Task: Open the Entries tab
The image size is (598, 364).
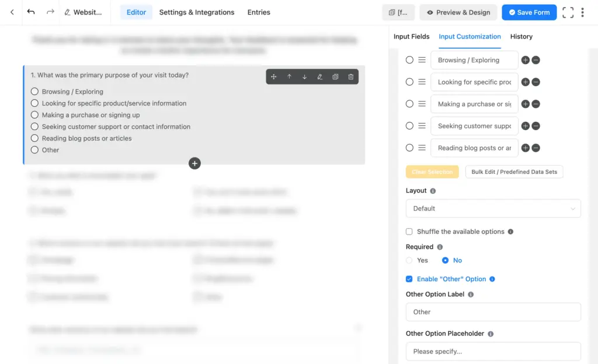Action: (x=259, y=12)
